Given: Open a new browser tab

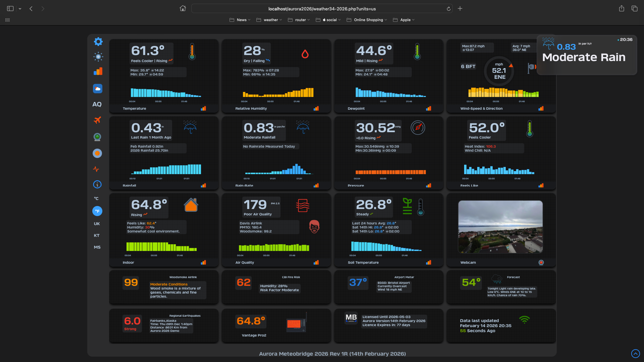Looking at the screenshot, I should click(x=460, y=9).
